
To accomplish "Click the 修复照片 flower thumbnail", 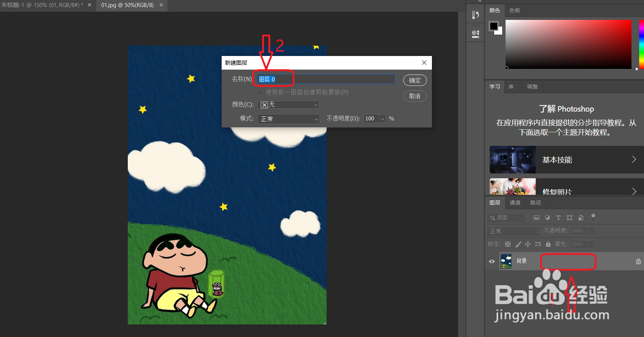I will [513, 187].
